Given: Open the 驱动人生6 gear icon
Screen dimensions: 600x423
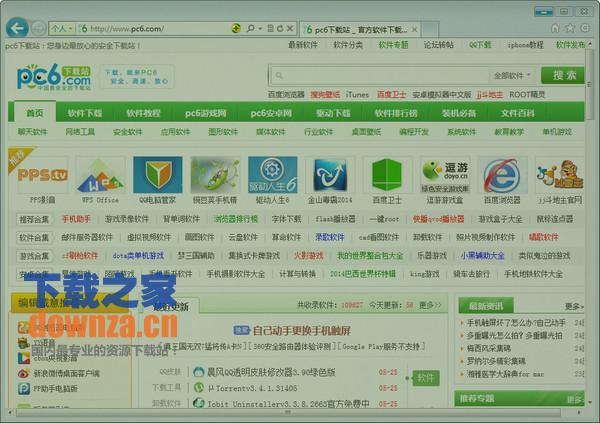Looking at the screenshot, I should point(272,175).
